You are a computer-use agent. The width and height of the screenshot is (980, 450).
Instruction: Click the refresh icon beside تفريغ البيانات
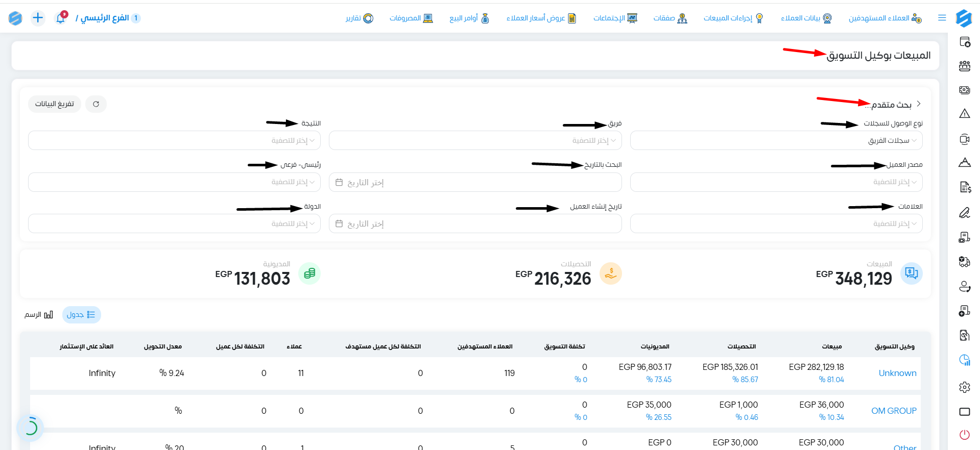(x=96, y=104)
